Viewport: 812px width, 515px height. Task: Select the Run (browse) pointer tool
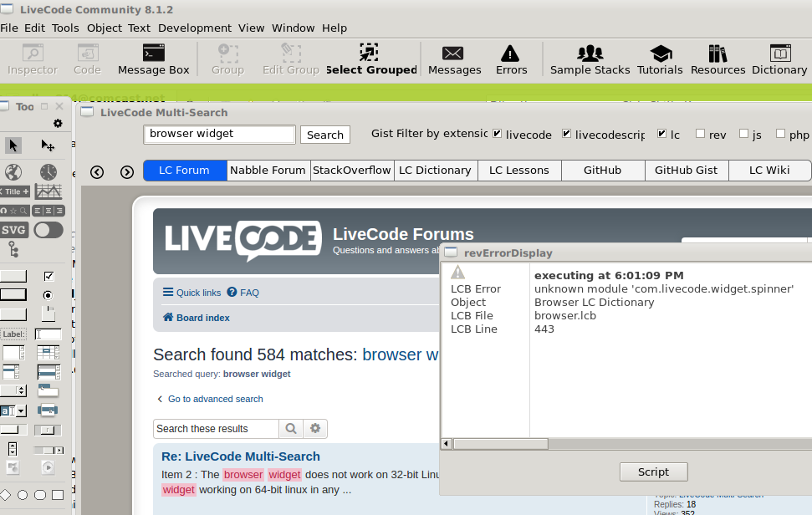[x=13, y=145]
